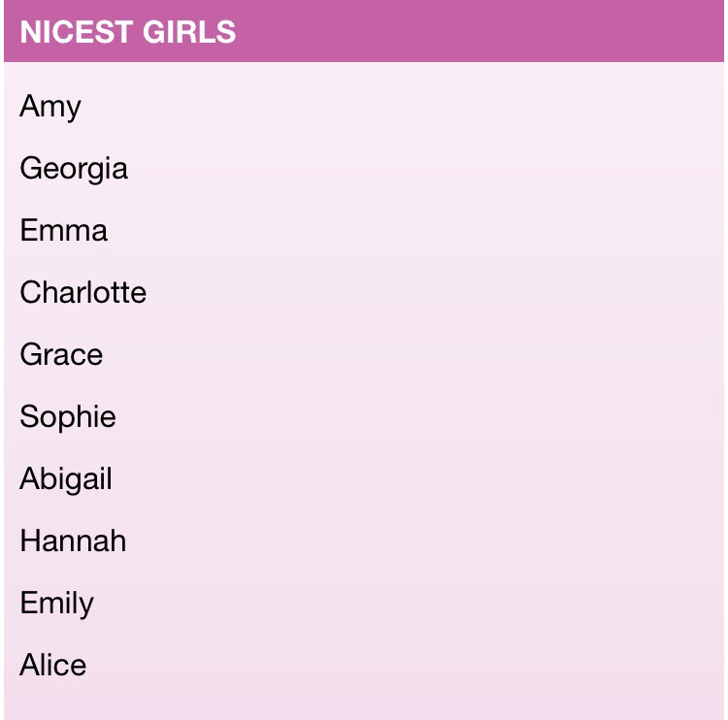728x720 pixels.
Task: Click the NICEST GIRLS header title
Action: tap(128, 32)
